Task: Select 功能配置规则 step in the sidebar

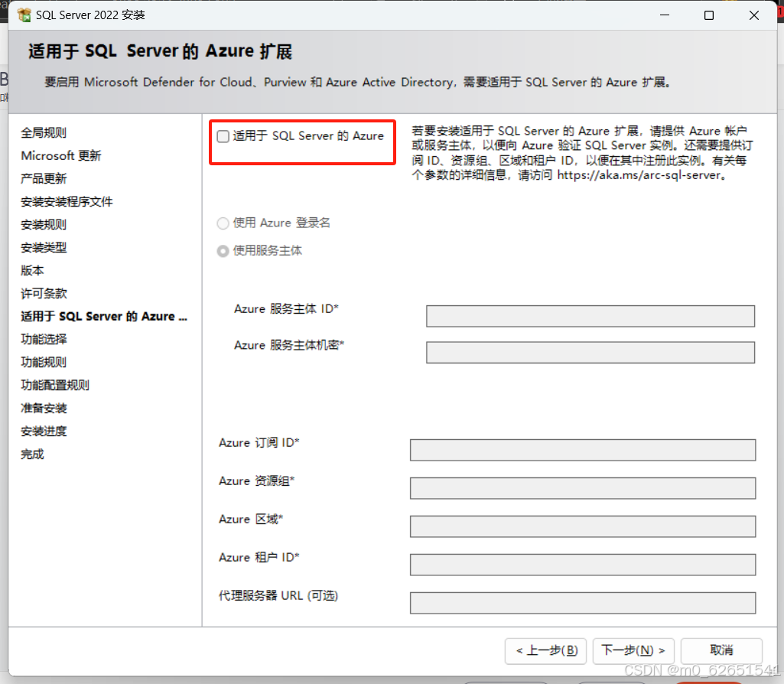Action: [x=55, y=385]
